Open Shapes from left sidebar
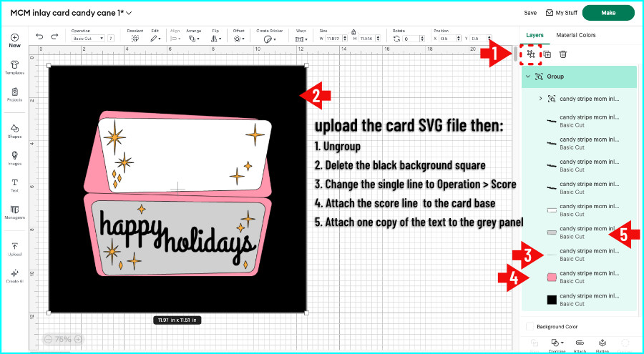The image size is (644, 354). 14,132
